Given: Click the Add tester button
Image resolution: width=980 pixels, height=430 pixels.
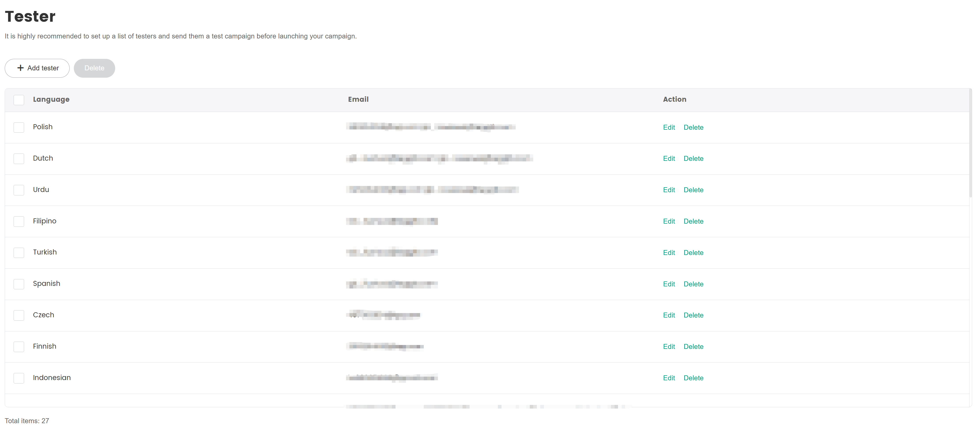Looking at the screenshot, I should pos(37,68).
